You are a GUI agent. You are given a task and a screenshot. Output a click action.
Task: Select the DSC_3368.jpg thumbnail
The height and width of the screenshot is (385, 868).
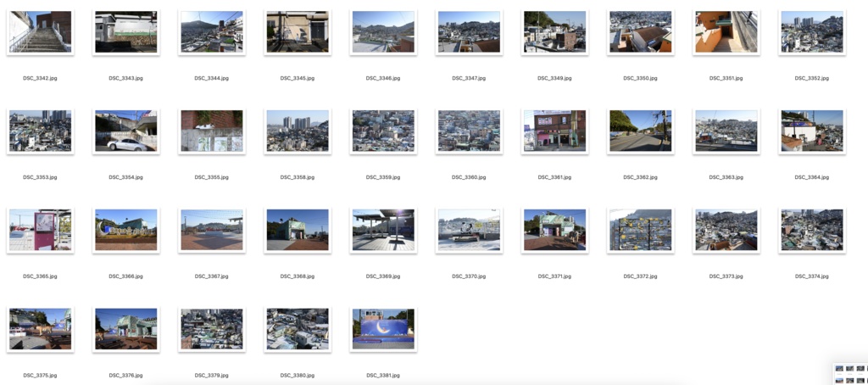298,230
